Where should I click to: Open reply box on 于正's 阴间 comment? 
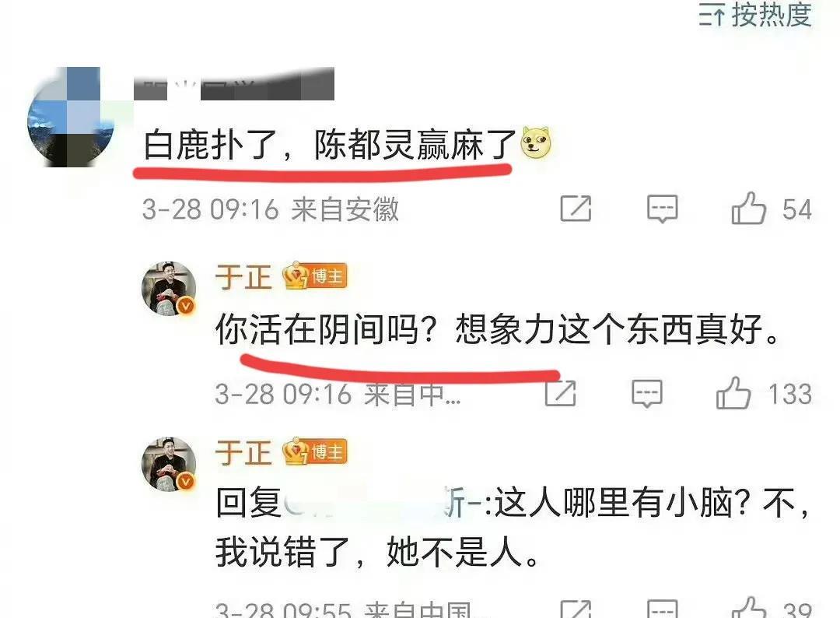(647, 394)
